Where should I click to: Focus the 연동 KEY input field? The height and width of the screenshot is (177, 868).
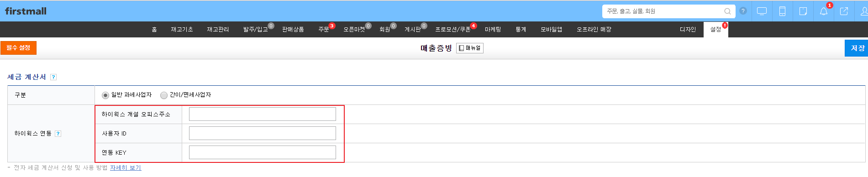click(x=263, y=152)
